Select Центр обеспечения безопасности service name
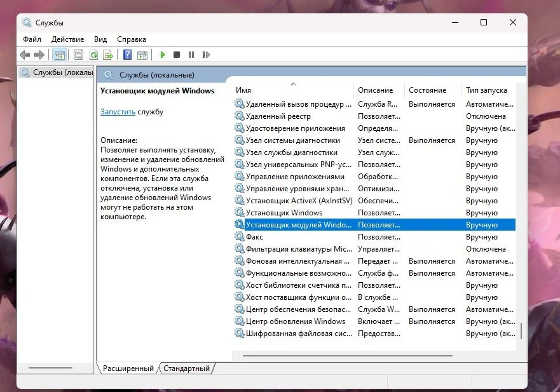This screenshot has height=392, width=560. coord(298,309)
